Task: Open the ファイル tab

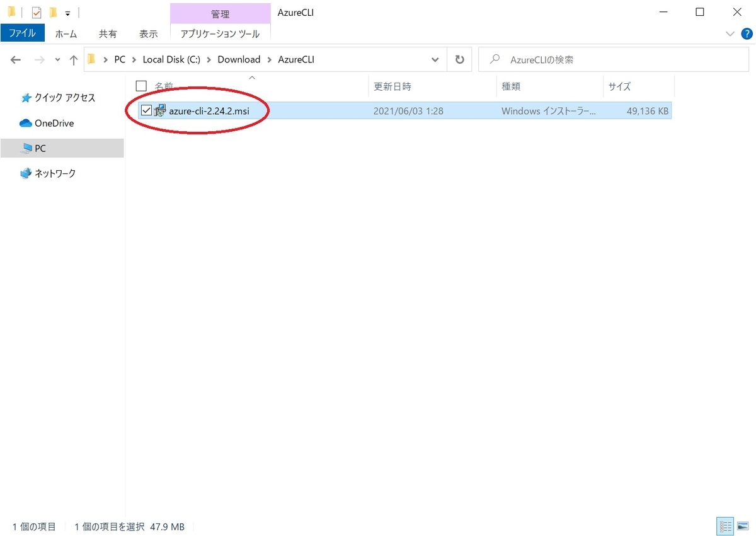Action: point(23,33)
